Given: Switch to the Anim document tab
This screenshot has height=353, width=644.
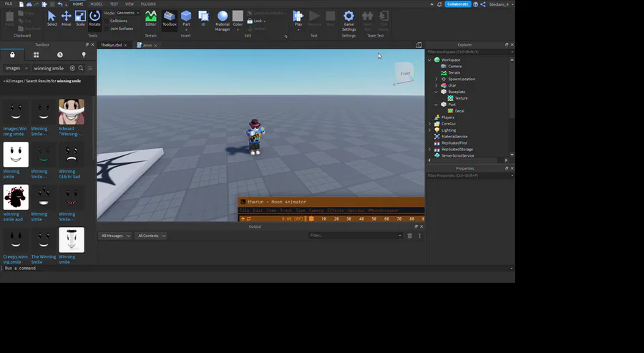Looking at the screenshot, I should tap(147, 44).
